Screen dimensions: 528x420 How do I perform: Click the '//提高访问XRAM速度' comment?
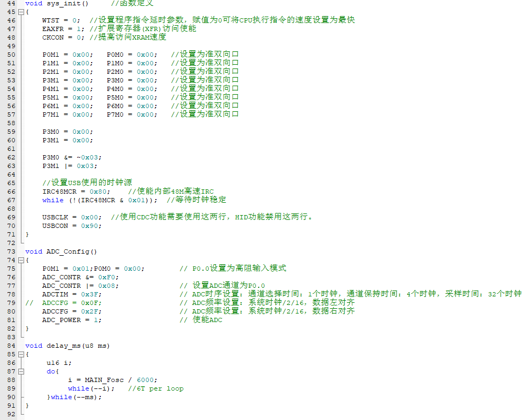click(x=128, y=37)
